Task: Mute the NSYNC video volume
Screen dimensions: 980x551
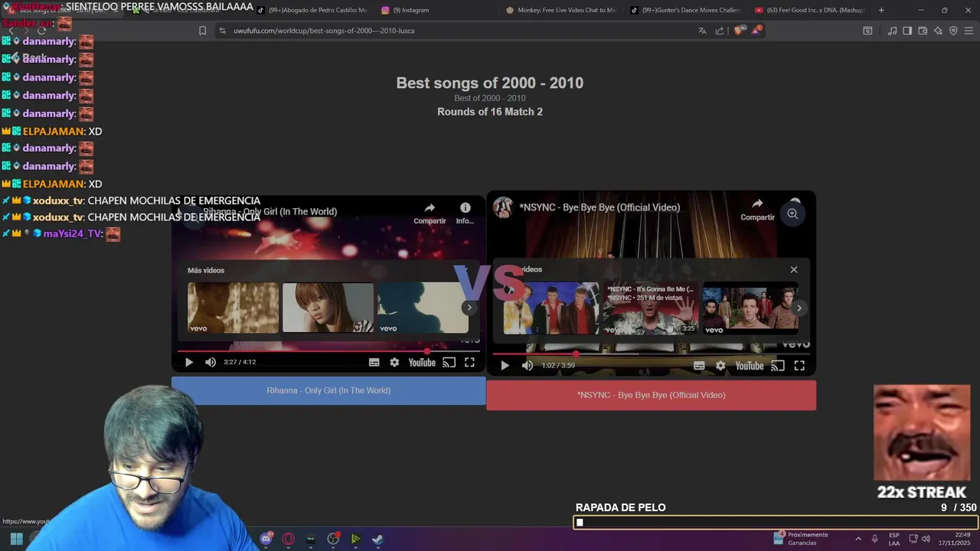Action: tap(527, 366)
